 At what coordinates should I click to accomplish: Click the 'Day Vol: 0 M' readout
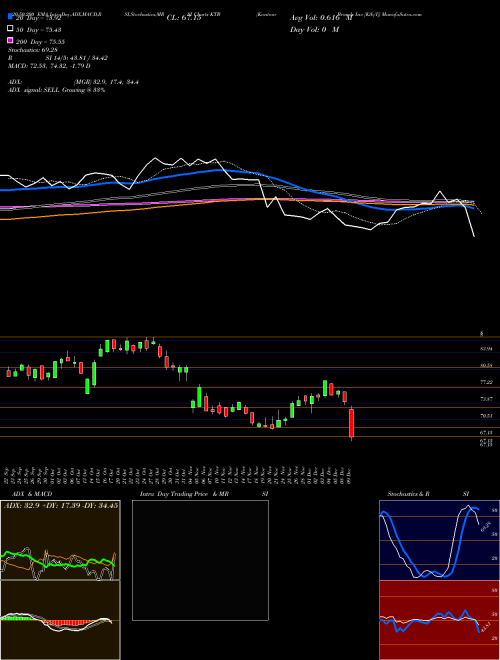click(314, 30)
